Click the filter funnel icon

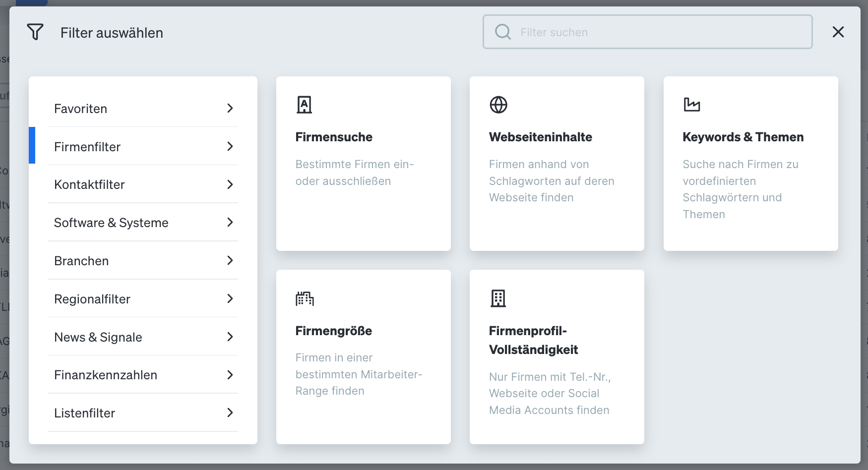pyautogui.click(x=34, y=32)
